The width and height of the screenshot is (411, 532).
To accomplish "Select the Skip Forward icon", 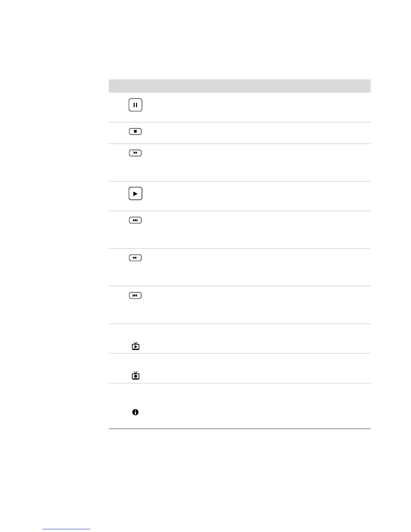I will click(135, 220).
